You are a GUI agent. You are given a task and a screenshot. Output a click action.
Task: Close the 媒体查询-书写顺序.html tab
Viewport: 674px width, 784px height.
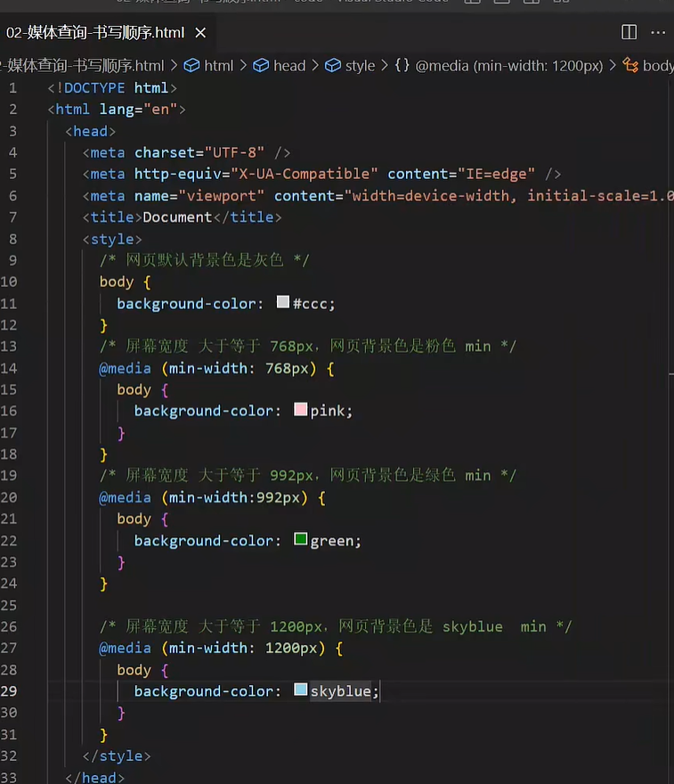coord(200,33)
